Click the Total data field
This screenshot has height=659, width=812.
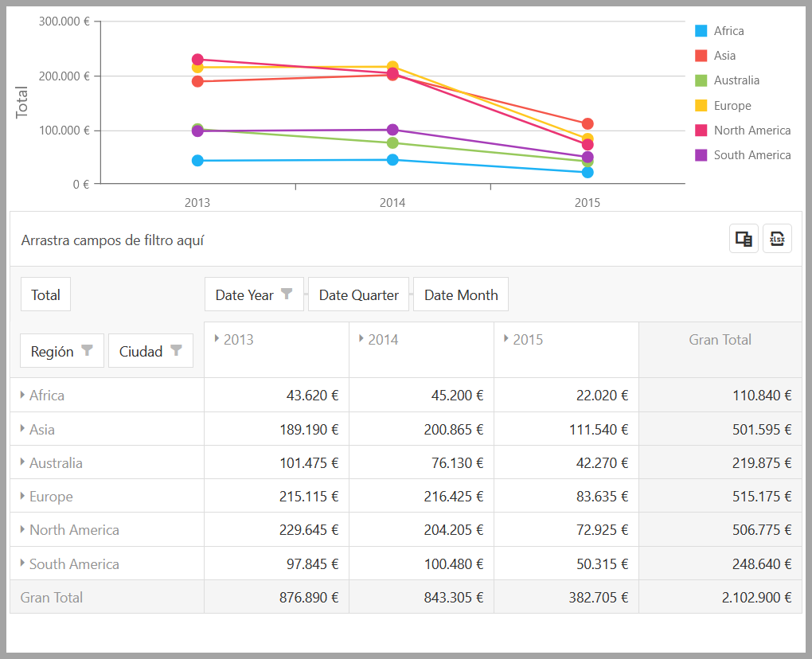coord(45,294)
